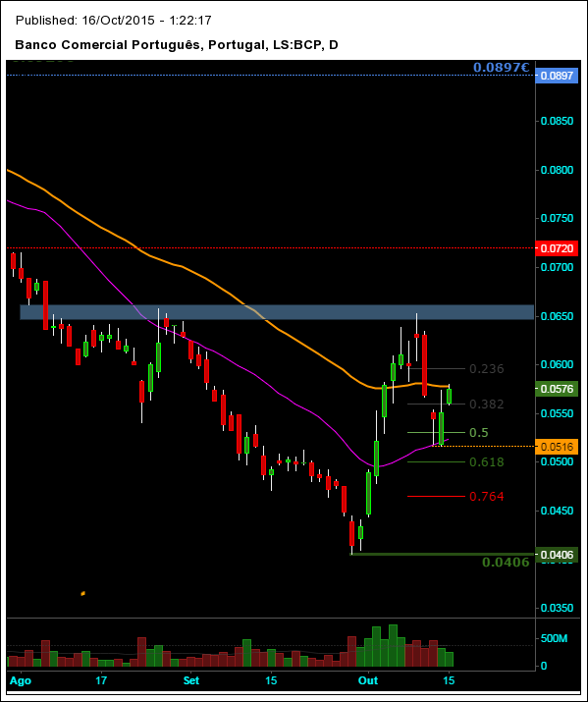Click the 0.0500 axis value

click(557, 461)
